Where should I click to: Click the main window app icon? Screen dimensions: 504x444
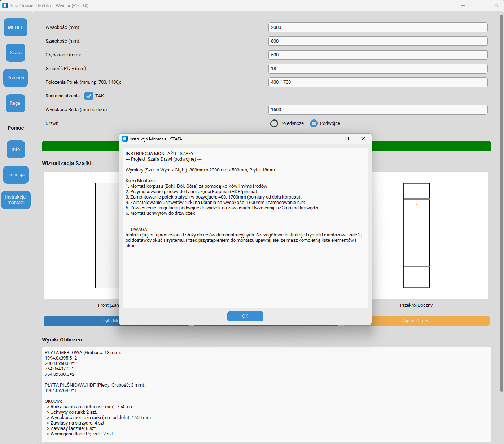5,5
